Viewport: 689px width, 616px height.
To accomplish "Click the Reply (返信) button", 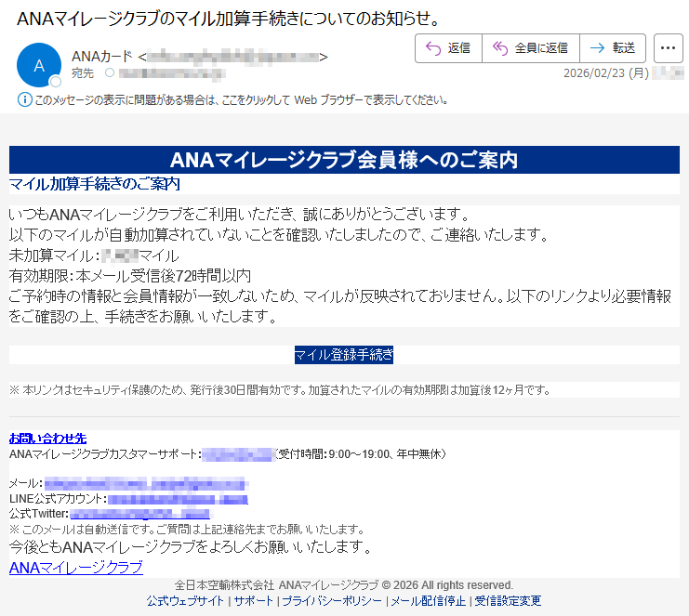I will coord(449,48).
